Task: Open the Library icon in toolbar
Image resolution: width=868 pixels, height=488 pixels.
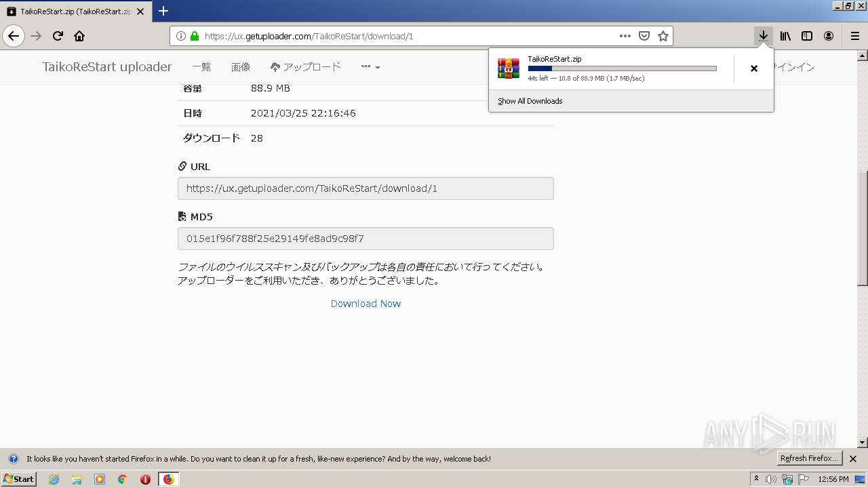Action: (785, 36)
